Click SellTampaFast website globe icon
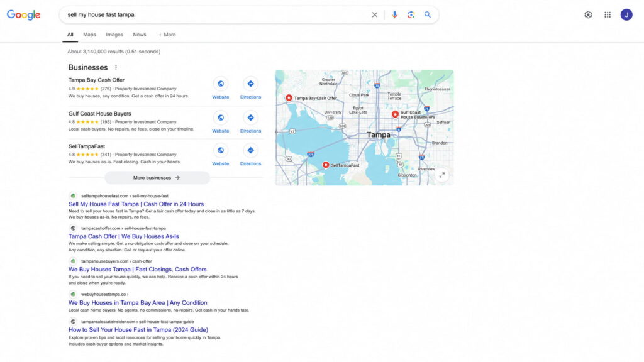 (221, 150)
